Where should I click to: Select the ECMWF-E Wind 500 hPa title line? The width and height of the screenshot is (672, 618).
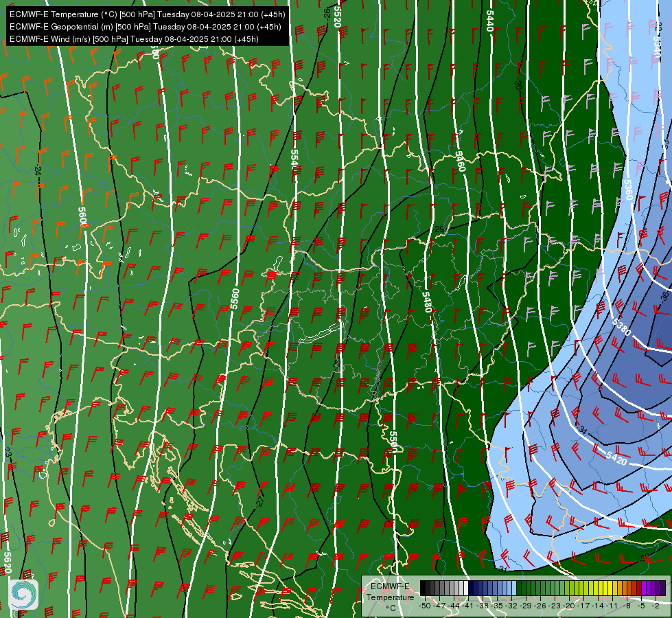click(134, 39)
